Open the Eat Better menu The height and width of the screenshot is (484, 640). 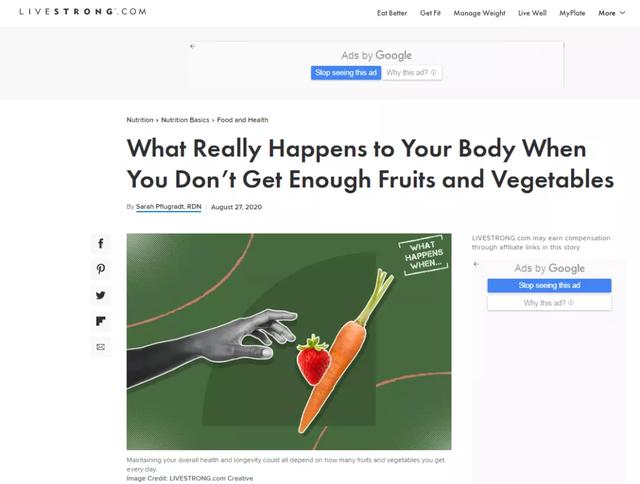click(392, 13)
